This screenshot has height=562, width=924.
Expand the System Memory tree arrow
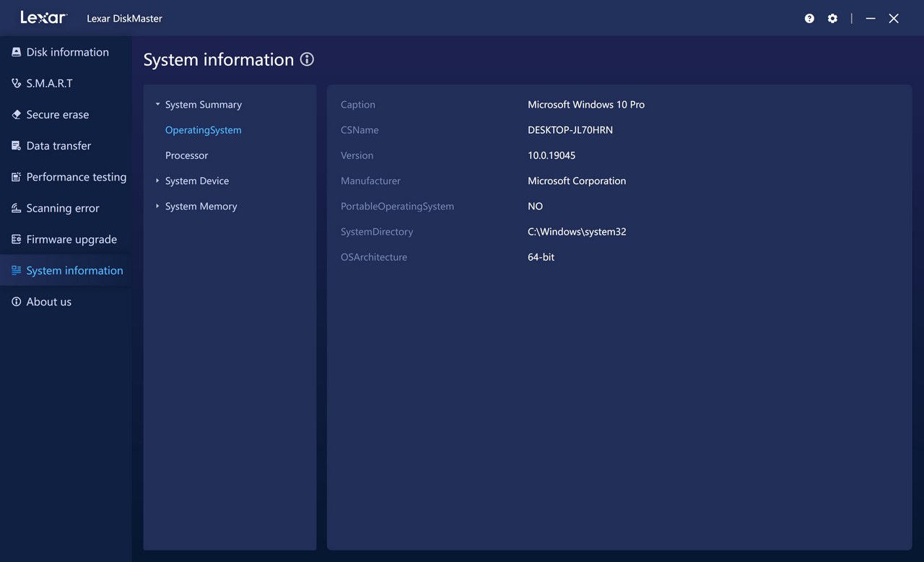157,206
